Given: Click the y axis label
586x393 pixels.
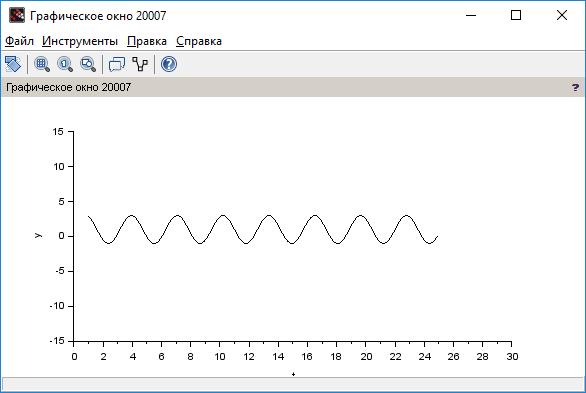Looking at the screenshot, I should coord(38,235).
